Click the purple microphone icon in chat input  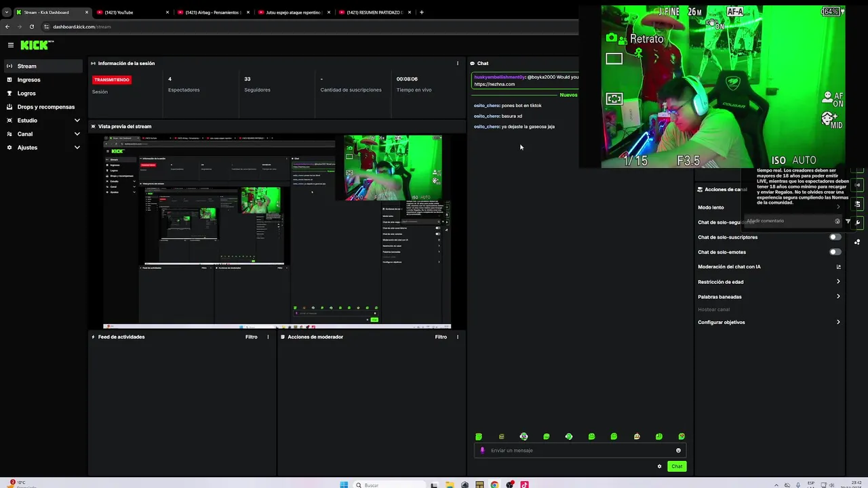pos(483,450)
